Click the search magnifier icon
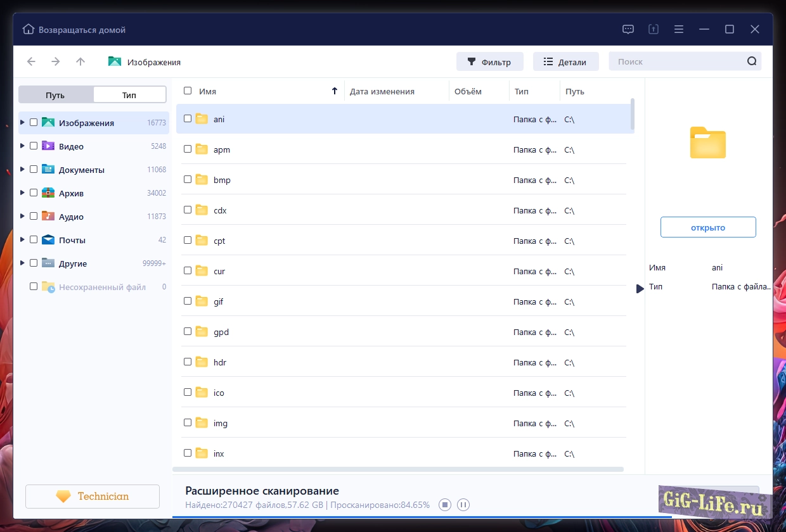 coord(752,61)
